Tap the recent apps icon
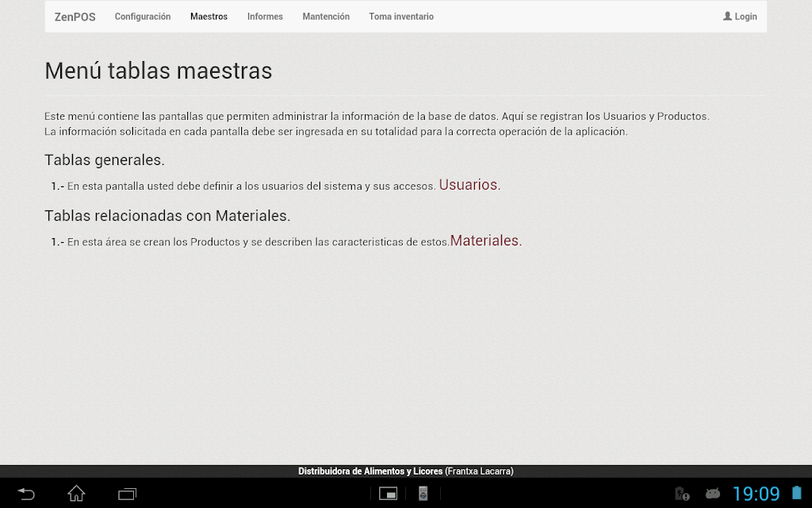This screenshot has width=812, height=508. [127, 494]
